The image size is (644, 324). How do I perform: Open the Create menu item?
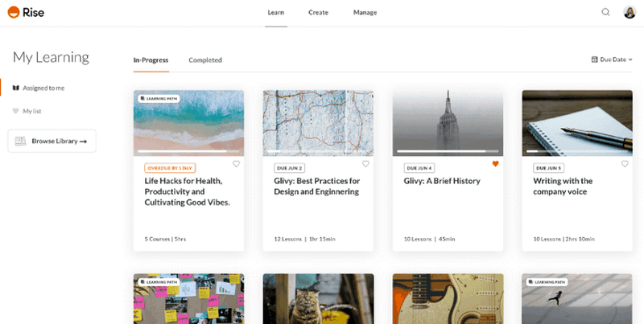318,13
